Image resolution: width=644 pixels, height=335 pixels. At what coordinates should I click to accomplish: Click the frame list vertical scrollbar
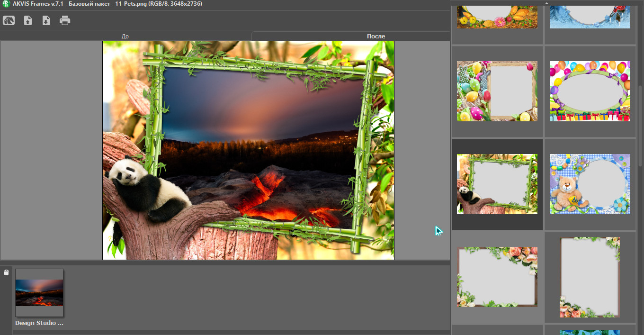click(x=641, y=126)
